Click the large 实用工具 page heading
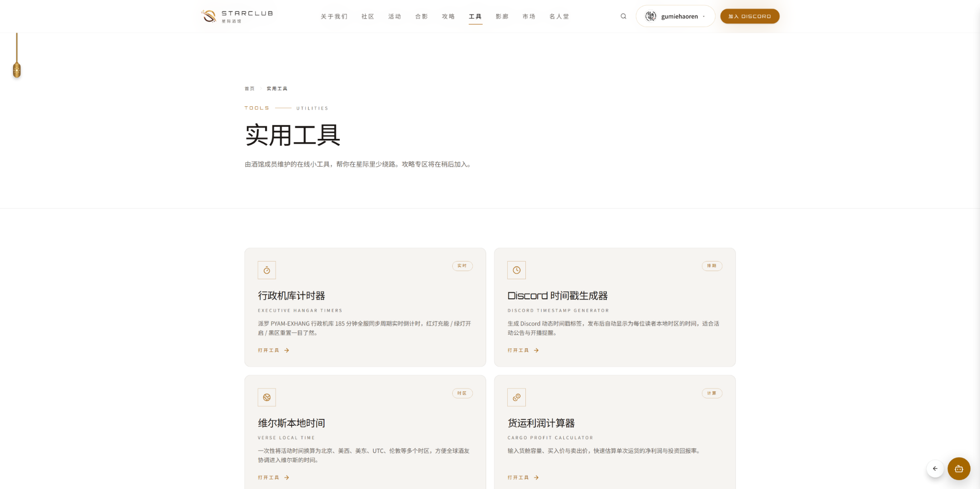 [x=293, y=135]
